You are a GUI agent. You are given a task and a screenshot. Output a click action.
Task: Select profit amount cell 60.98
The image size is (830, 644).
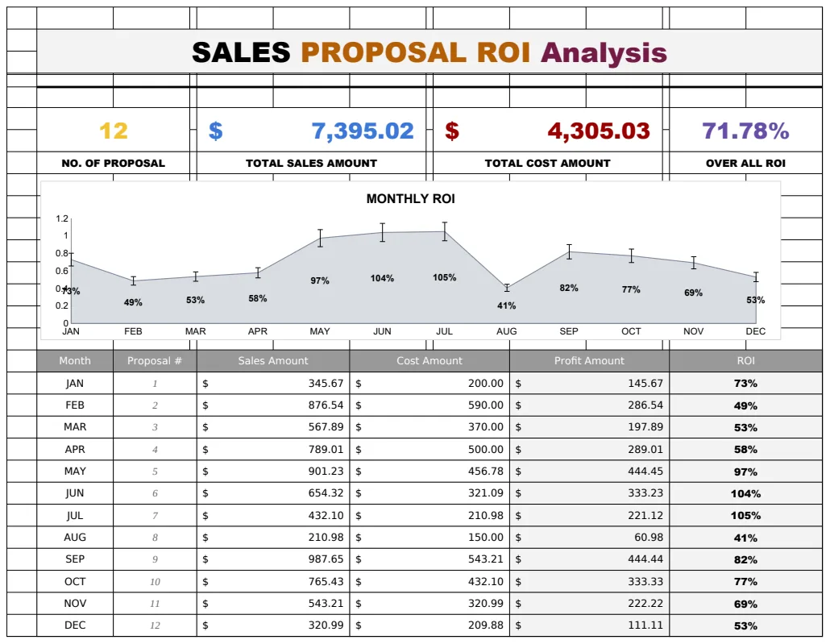(x=589, y=538)
